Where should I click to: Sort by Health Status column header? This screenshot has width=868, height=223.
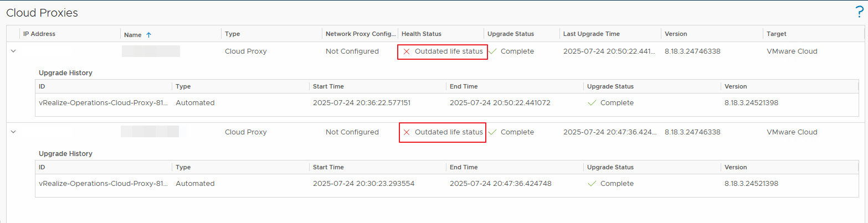(x=421, y=34)
